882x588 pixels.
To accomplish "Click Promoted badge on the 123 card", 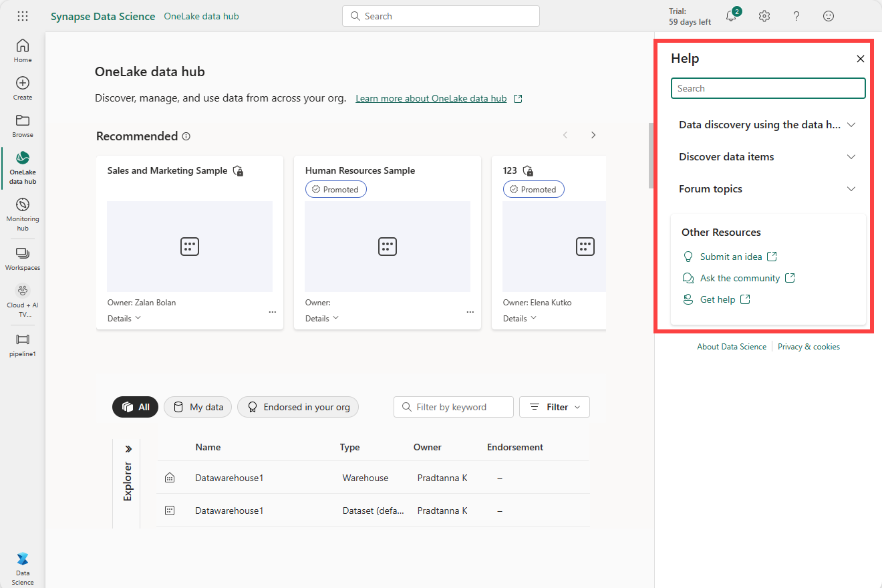I will 534,190.
